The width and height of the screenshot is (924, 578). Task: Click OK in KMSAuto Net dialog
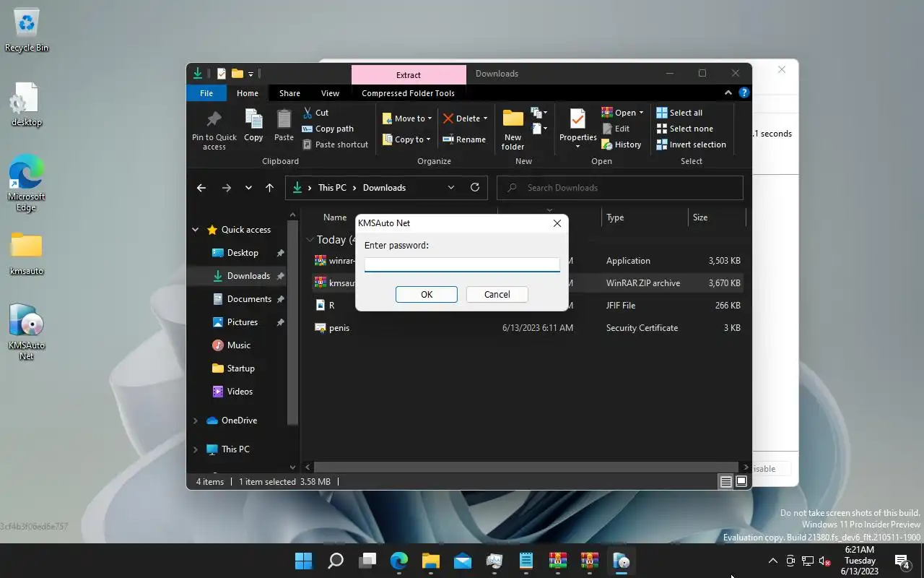coord(427,294)
